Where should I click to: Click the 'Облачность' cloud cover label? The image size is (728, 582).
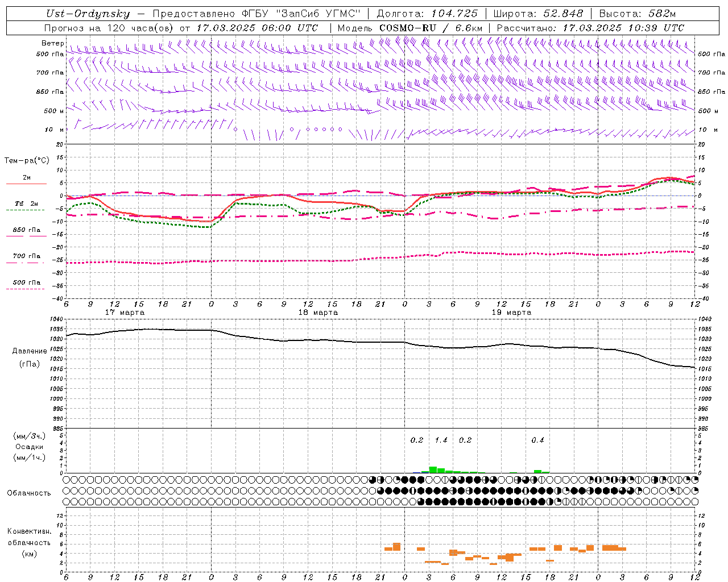point(29,493)
